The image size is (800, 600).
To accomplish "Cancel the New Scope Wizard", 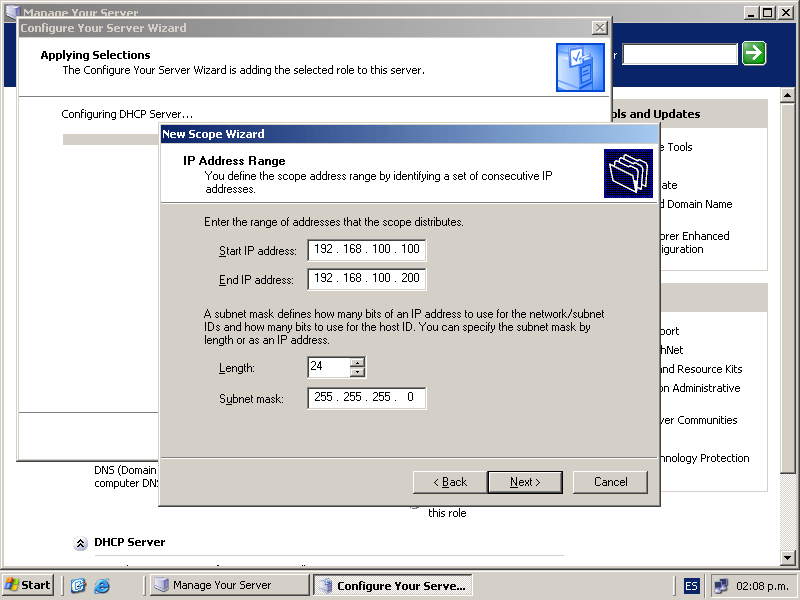I will pos(610,482).
